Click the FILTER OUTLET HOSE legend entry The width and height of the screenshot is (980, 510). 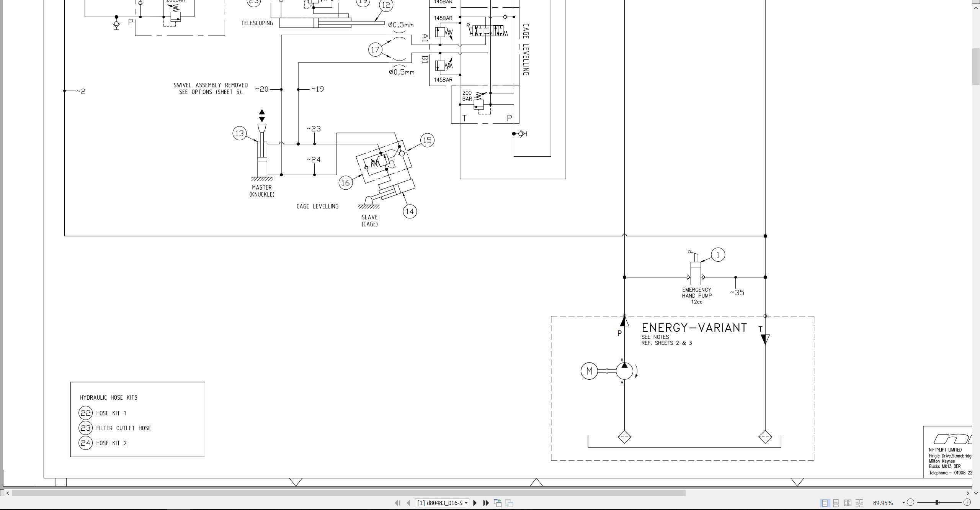tap(123, 428)
